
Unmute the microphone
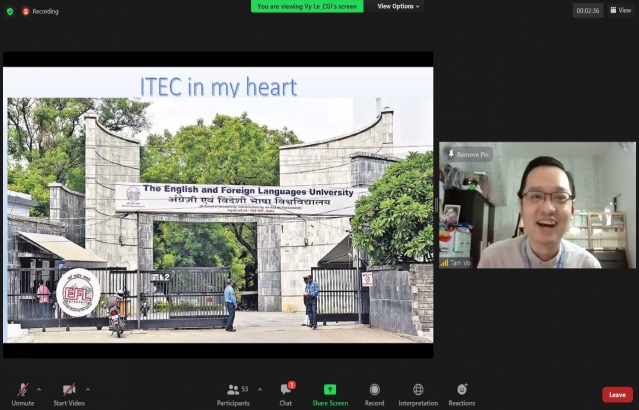click(23, 395)
